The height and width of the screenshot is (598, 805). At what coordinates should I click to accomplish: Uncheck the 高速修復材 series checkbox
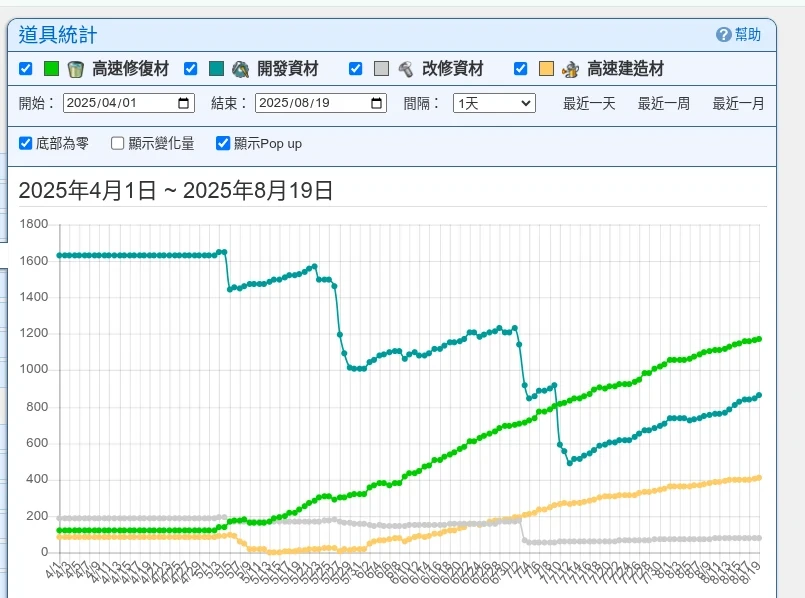[x=26, y=69]
